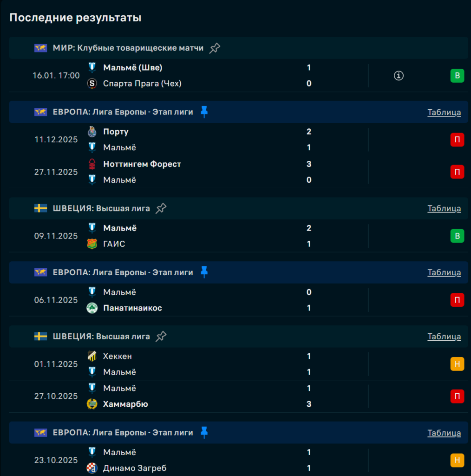The height and width of the screenshot is (476, 471).
Task: Click the red loss badge for the Porto match
Action: coord(457,139)
